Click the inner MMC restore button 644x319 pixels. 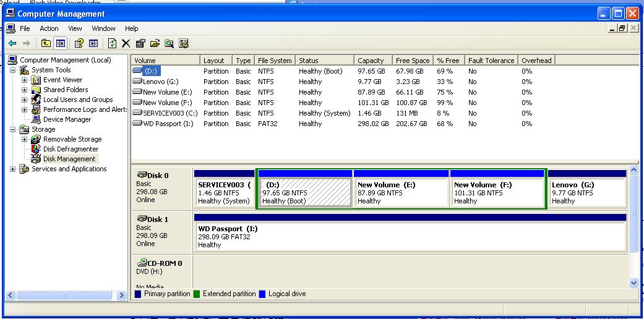click(622, 28)
